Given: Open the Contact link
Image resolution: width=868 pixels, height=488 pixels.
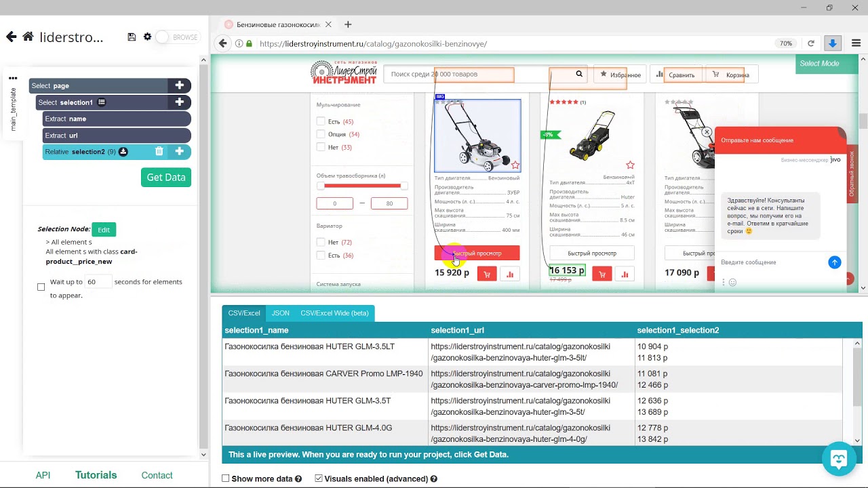Looking at the screenshot, I should pos(157,475).
